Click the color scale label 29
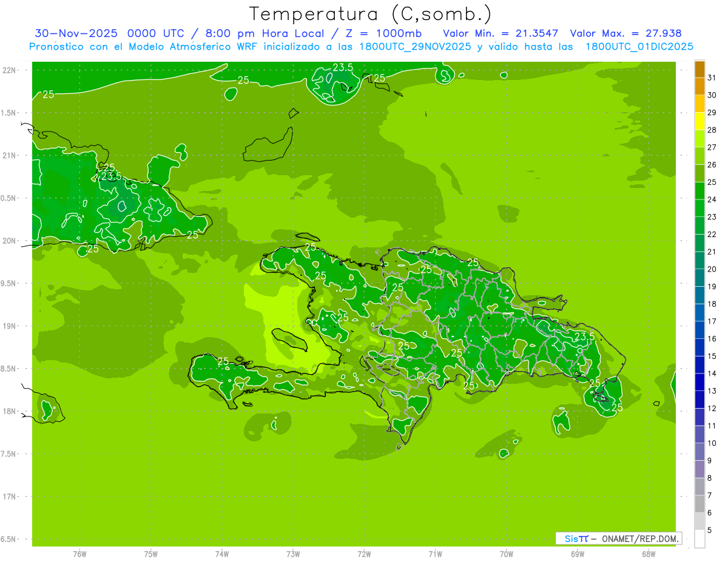The image size is (728, 562). (712, 112)
